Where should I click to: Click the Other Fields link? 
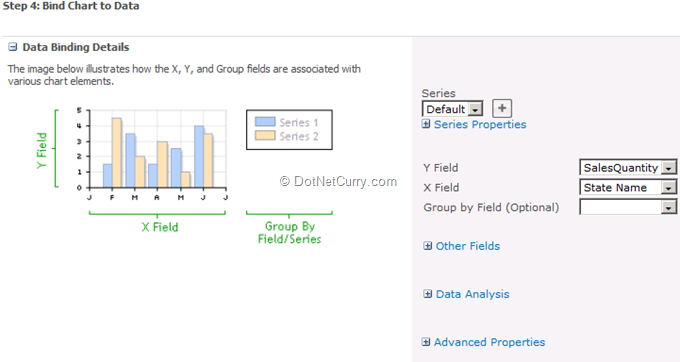[x=468, y=246]
